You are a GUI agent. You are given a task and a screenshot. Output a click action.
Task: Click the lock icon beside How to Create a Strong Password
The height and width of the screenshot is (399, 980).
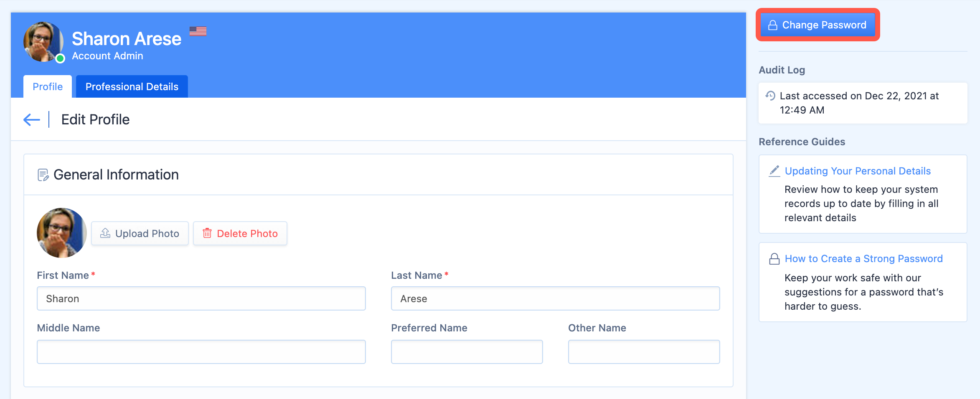point(774,259)
